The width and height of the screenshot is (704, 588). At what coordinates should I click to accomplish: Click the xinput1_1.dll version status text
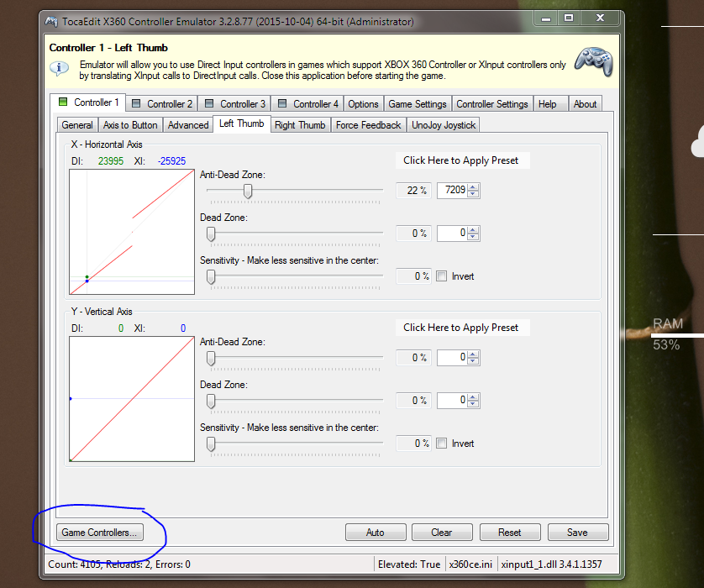click(x=551, y=564)
